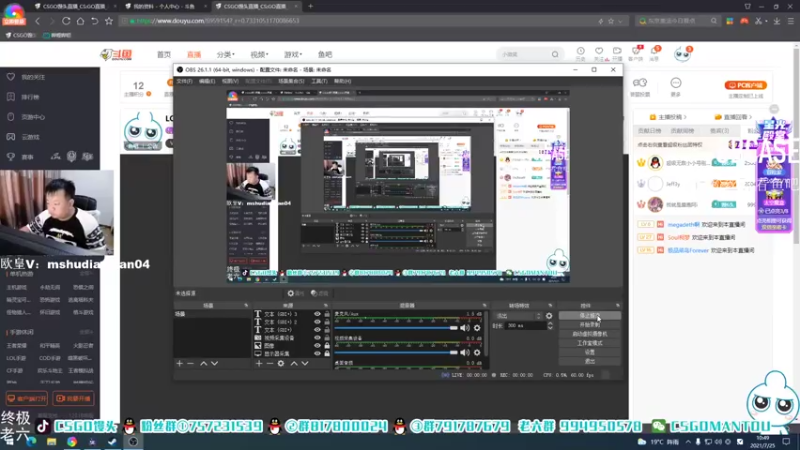
Task: Open OBS Edit menu
Action: click(x=207, y=81)
